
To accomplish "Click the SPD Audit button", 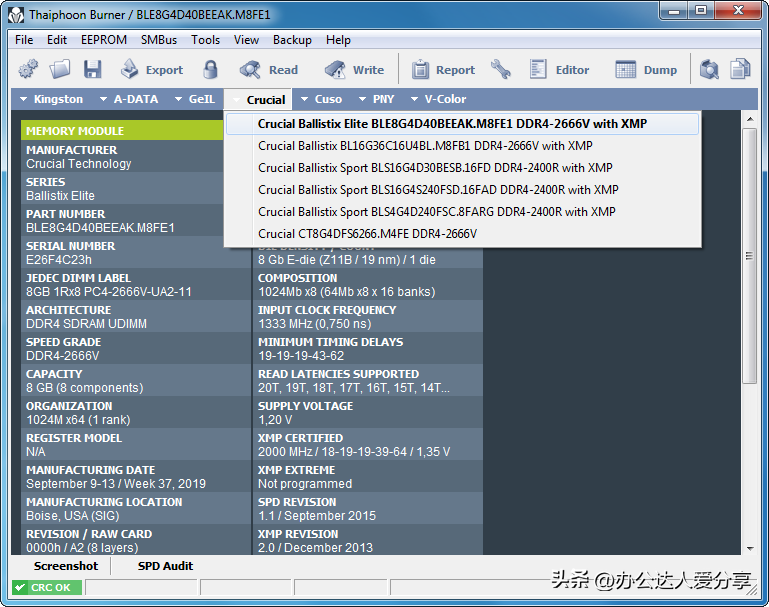I will (x=165, y=566).
